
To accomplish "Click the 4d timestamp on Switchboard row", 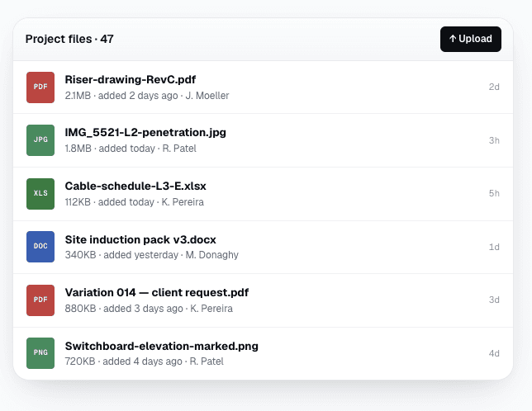I will [x=494, y=353].
